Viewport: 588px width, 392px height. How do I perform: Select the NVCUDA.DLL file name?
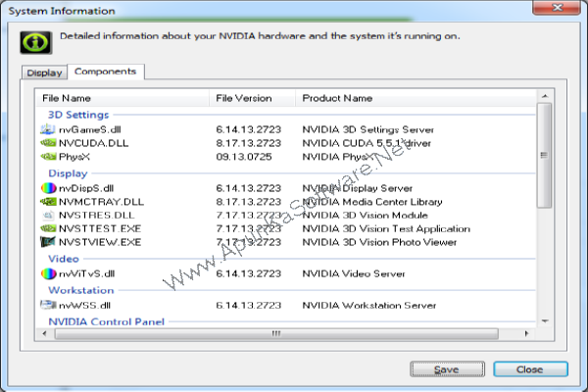pyautogui.click(x=94, y=143)
